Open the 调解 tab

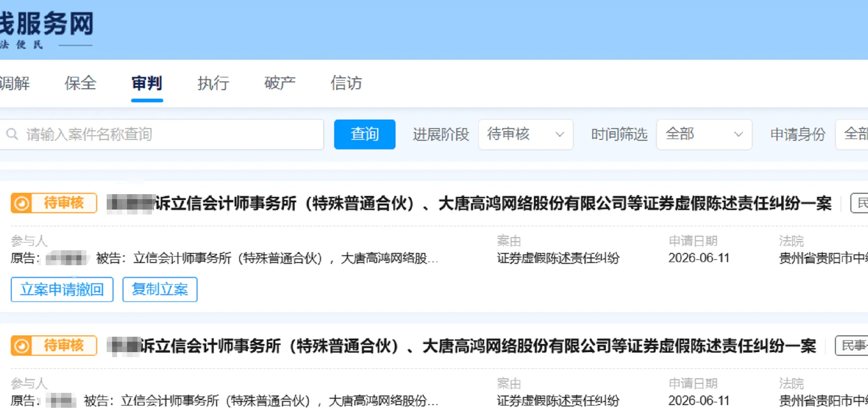14,83
